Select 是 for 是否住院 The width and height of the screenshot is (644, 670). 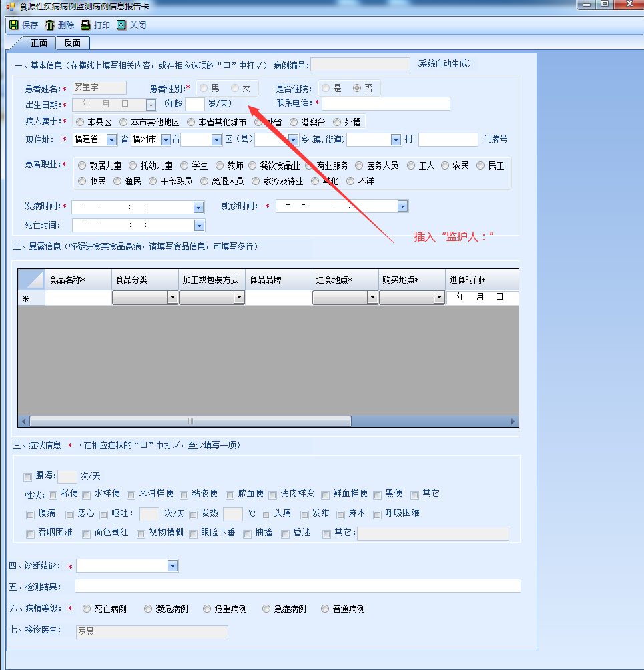[x=326, y=89]
